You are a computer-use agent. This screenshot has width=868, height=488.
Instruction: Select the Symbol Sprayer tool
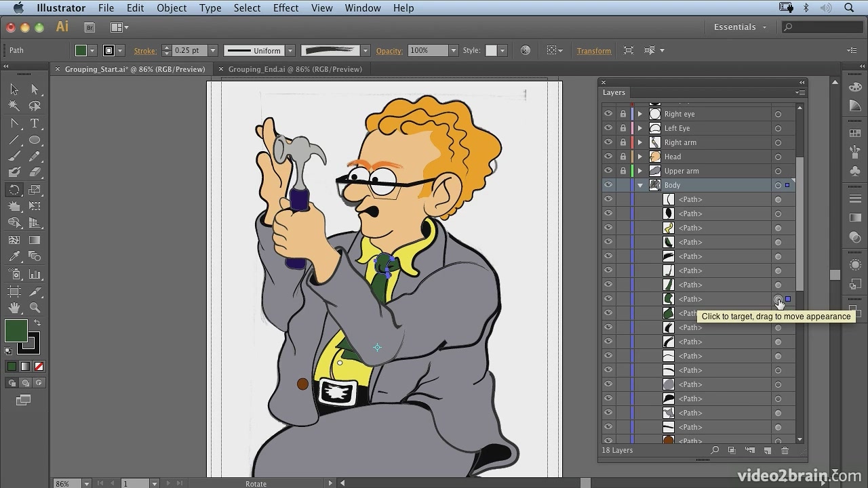14,274
